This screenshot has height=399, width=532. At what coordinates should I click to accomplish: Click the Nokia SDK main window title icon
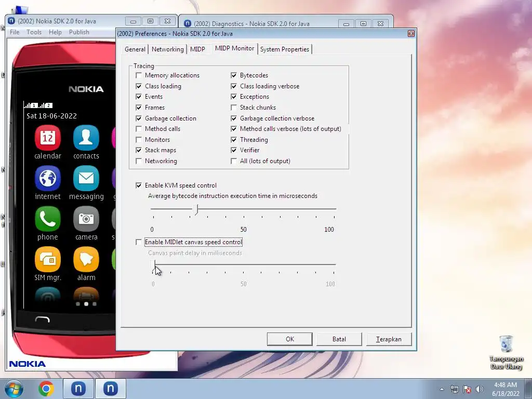point(11,21)
